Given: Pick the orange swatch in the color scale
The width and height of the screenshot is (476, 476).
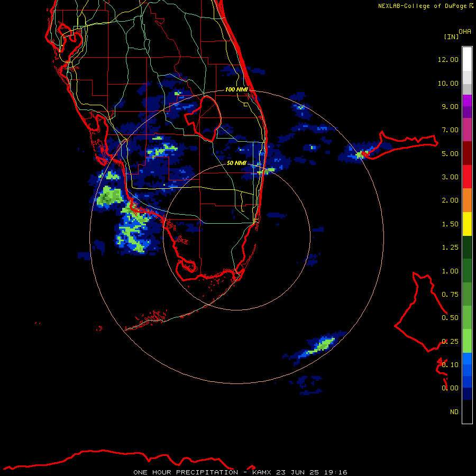Looking at the screenshot, I should point(467,200).
